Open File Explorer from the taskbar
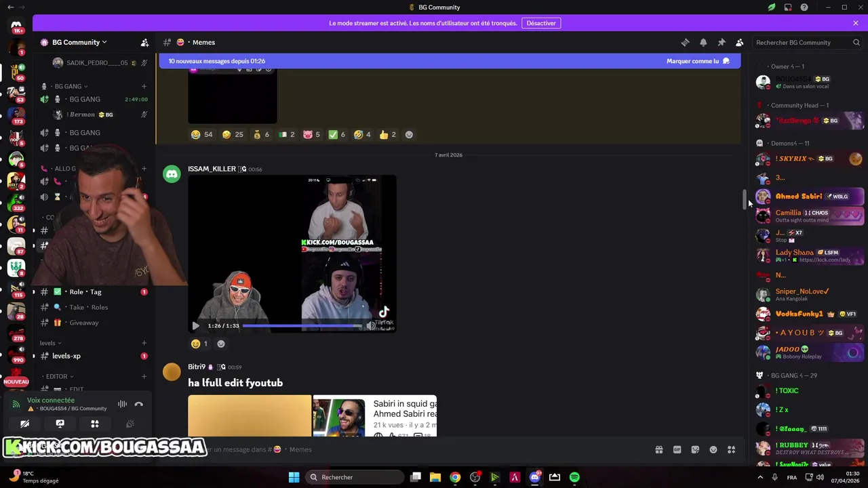This screenshot has height=488, width=868. pos(435,477)
